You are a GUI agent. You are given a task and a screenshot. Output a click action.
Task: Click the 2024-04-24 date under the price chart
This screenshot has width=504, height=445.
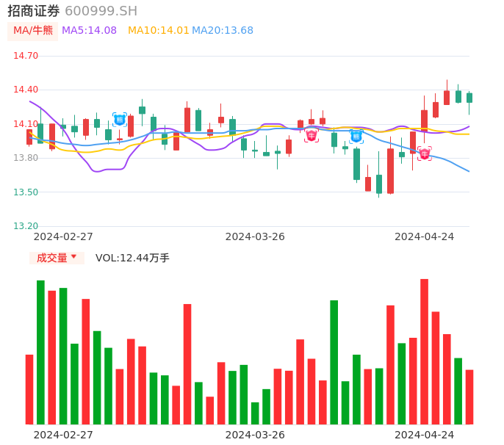point(425,236)
